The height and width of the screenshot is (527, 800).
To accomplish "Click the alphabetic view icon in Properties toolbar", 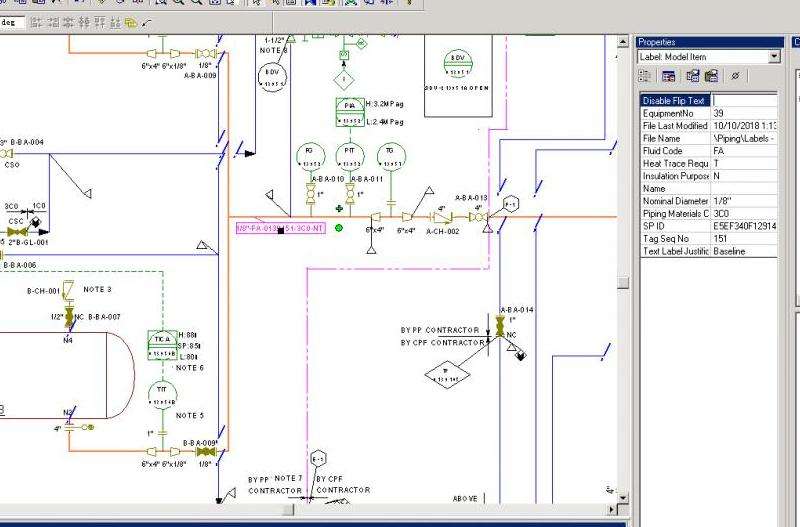I will (670, 76).
